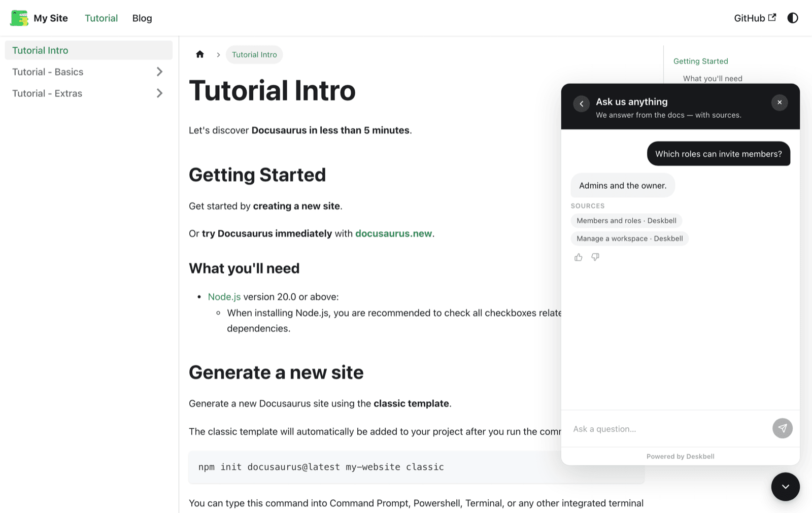Jump to Getting Started in table of contents
Viewport: 812px width, 513px height.
(x=700, y=61)
